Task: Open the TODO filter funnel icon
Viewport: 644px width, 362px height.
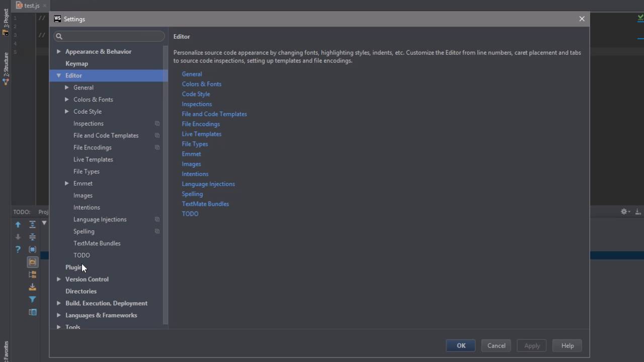Action: pyautogui.click(x=32, y=300)
